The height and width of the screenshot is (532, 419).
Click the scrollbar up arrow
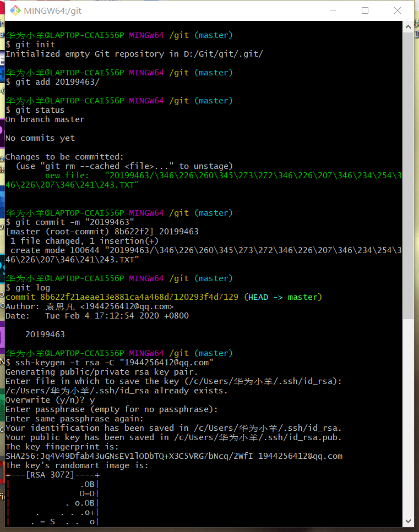pos(408,26)
